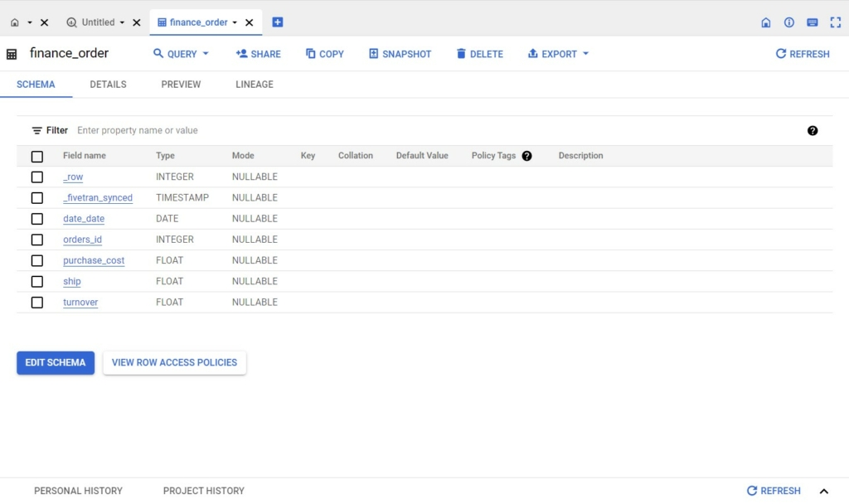Switch to the PREVIEW tab
This screenshot has height=504, width=849.
181,85
